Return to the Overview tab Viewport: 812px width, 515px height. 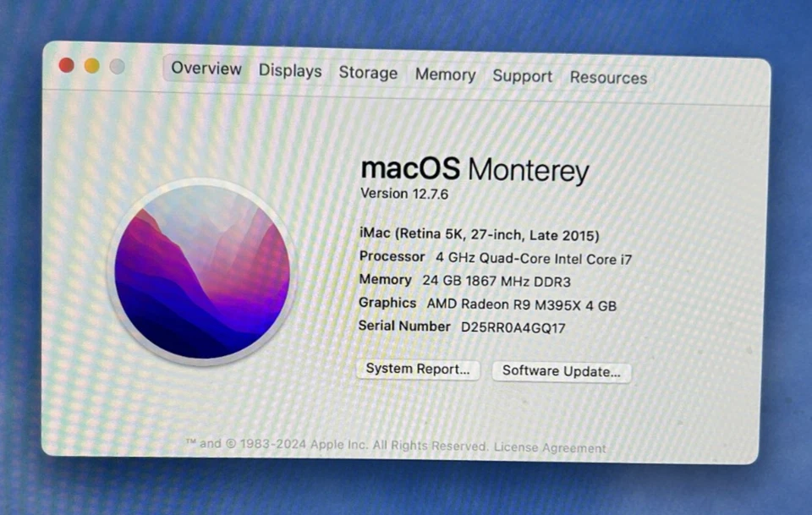[205, 69]
